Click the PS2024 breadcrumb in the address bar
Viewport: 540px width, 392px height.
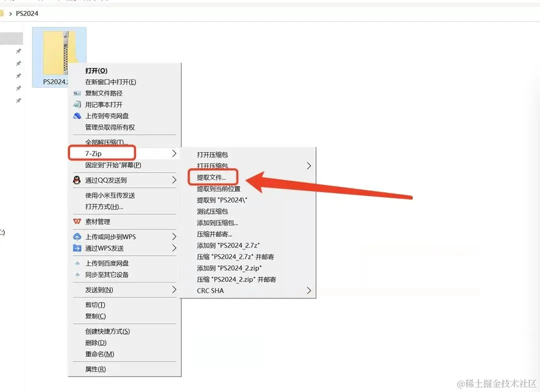tap(26, 13)
